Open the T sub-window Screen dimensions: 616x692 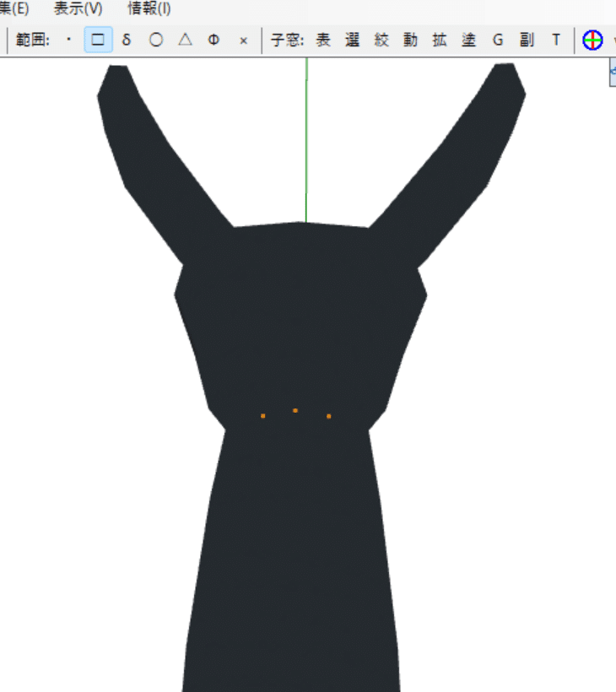(556, 40)
